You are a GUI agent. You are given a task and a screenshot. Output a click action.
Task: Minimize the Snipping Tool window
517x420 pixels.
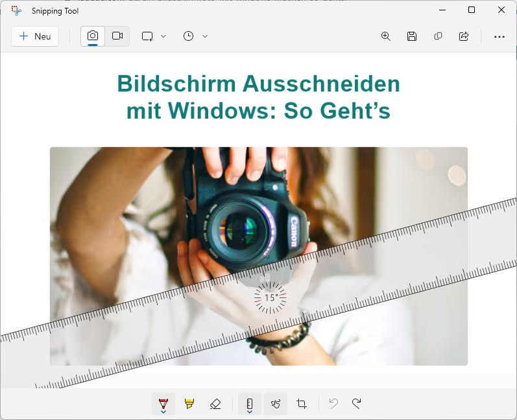[442, 10]
